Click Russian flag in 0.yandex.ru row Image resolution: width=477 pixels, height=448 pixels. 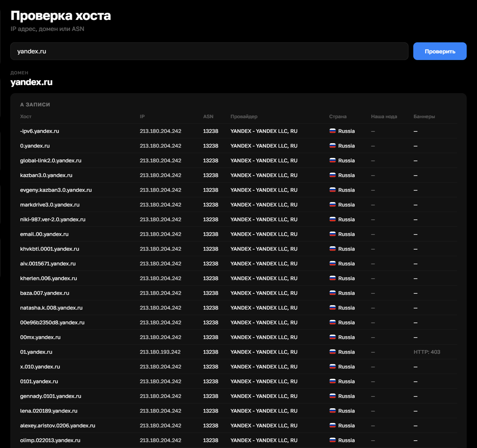[x=333, y=146]
